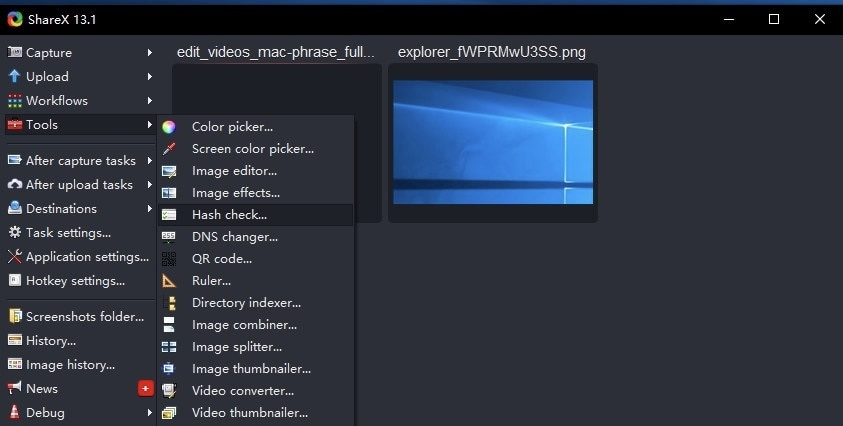The image size is (843, 426).
Task: Click the Capture camera icon in sidebar
Action: 15,52
